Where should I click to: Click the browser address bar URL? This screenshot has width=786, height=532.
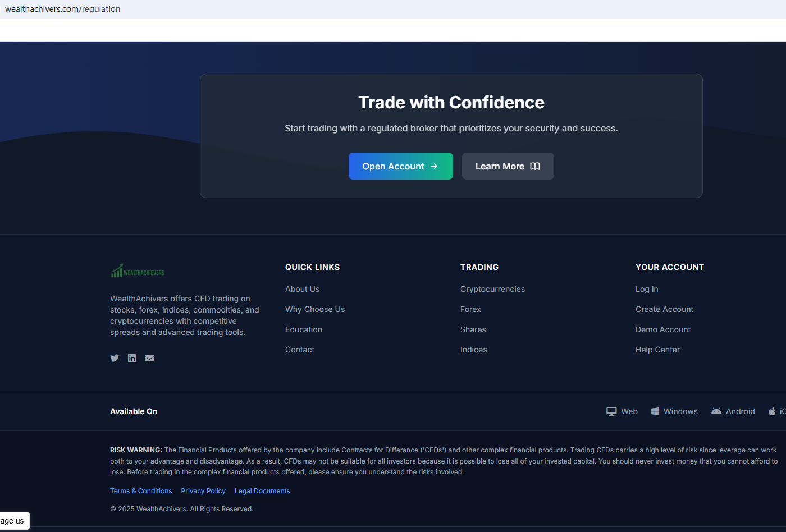pyautogui.click(x=63, y=9)
